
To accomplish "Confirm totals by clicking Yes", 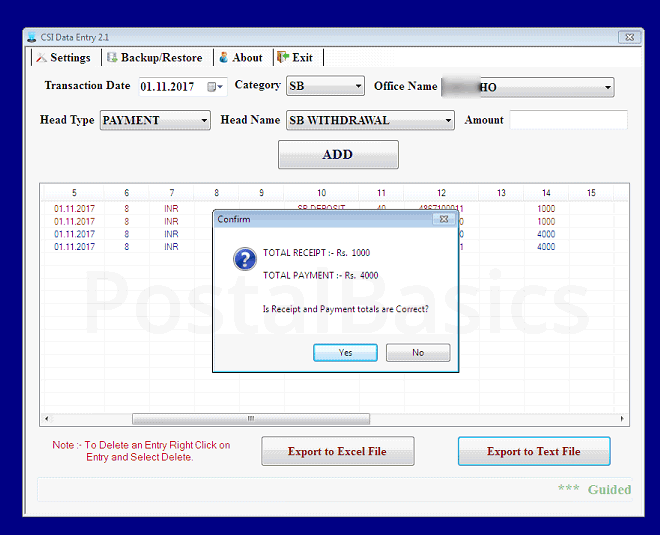I will [345, 353].
